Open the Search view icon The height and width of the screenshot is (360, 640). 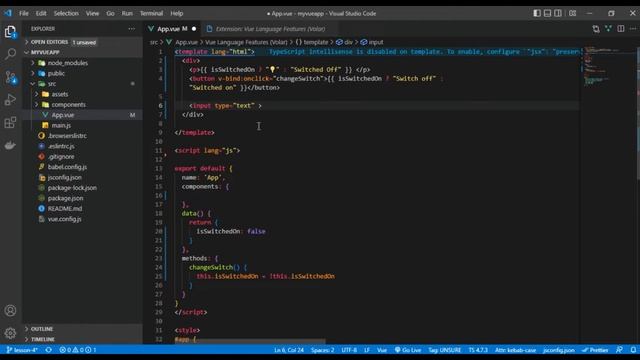10,54
